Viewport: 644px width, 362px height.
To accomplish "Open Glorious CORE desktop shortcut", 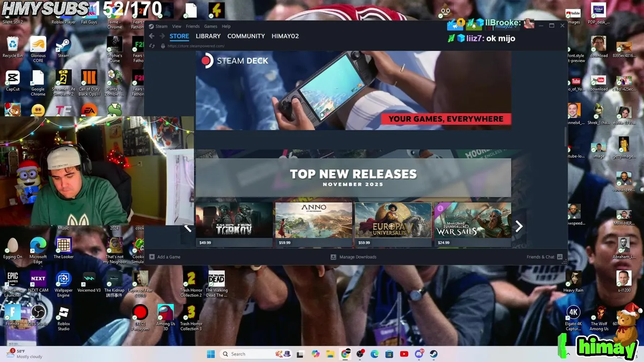I will click(x=38, y=50).
